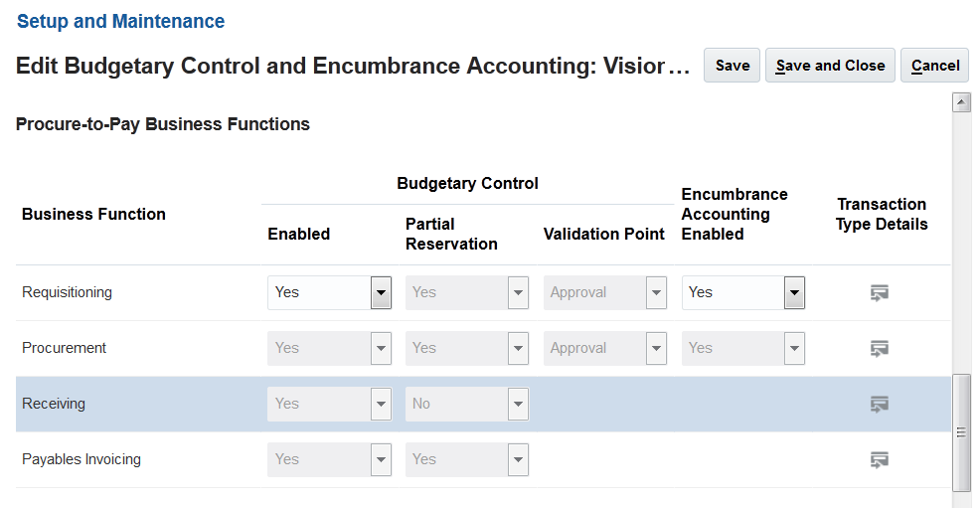Expand Requisitioning Encumbrance Accounting Enabled dropdown
This screenshot has width=980, height=508.
click(x=794, y=292)
